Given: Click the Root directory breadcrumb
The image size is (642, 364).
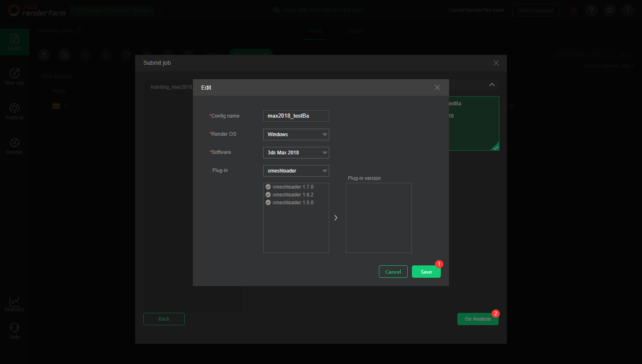Looking at the screenshot, I should pos(57,76).
